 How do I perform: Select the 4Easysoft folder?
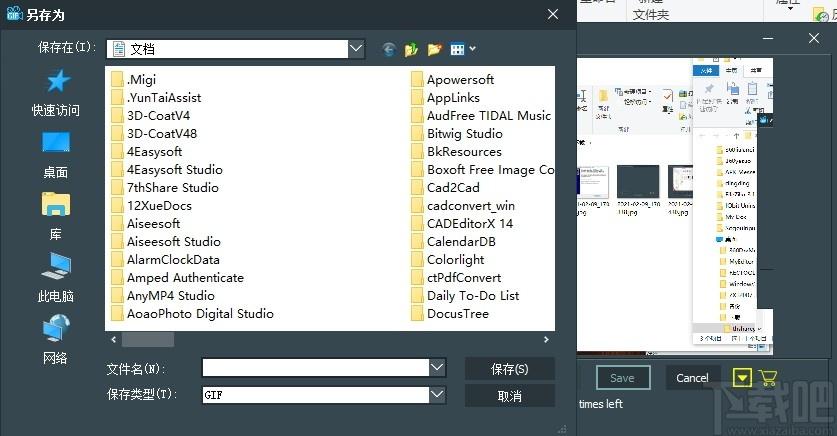(x=147, y=152)
